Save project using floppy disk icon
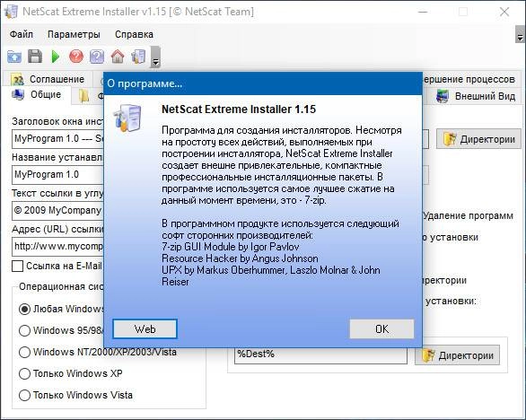Screen dimensions: 526x420 pyautogui.click(x=35, y=57)
